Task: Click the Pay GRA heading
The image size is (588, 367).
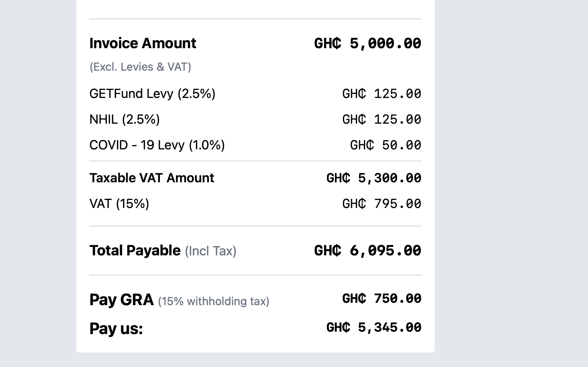Action: tap(121, 300)
